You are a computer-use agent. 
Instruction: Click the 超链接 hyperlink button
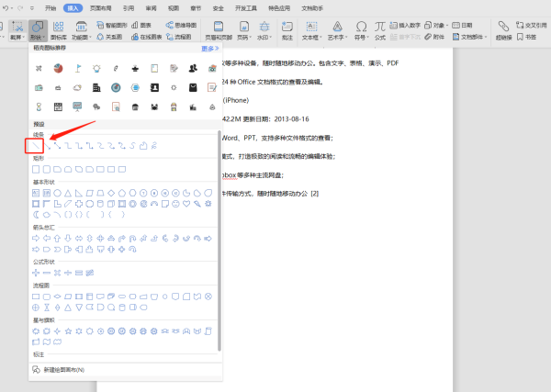pyautogui.click(x=503, y=30)
